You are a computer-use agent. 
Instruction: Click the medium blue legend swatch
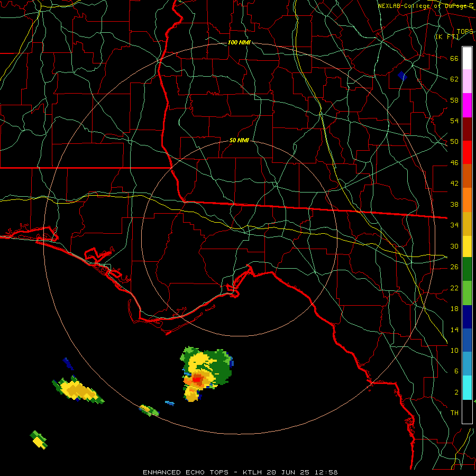(467, 340)
